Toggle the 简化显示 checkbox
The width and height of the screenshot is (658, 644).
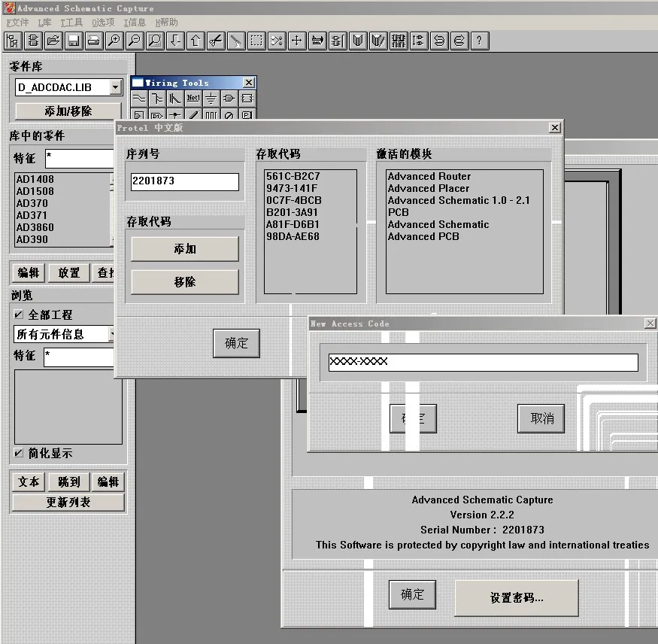pyautogui.click(x=19, y=453)
